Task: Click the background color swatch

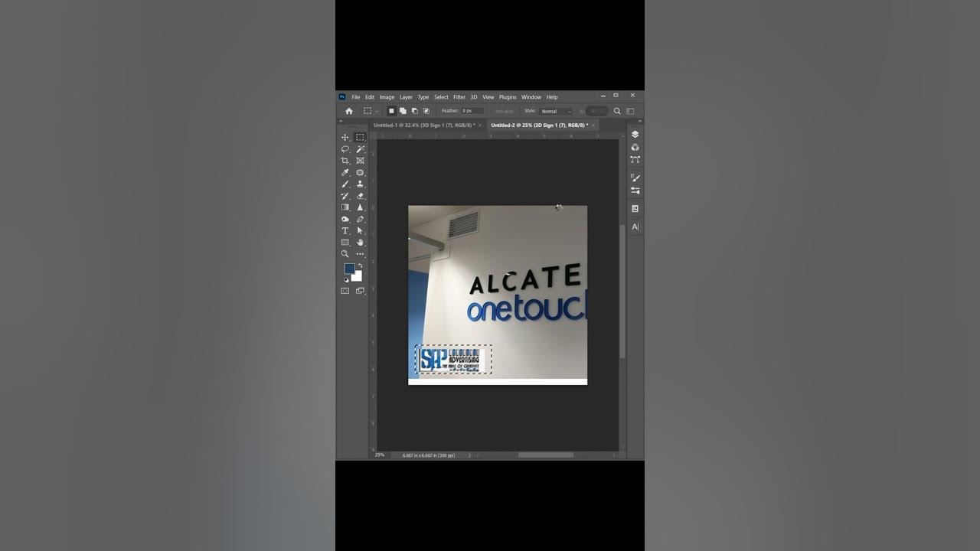Action: (x=358, y=277)
